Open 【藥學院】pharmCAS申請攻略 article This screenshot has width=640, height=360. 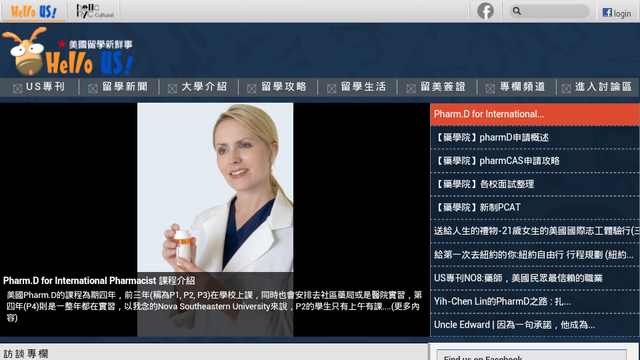point(534,161)
